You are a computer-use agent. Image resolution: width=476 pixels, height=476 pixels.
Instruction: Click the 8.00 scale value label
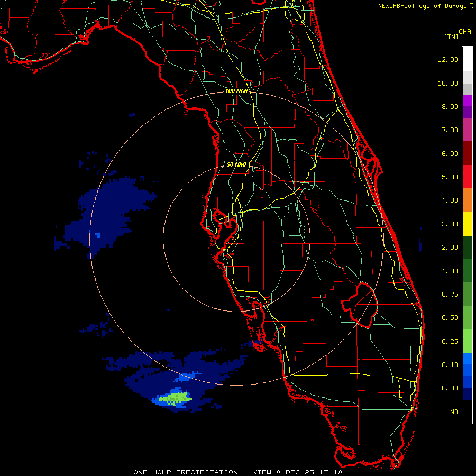click(x=450, y=106)
